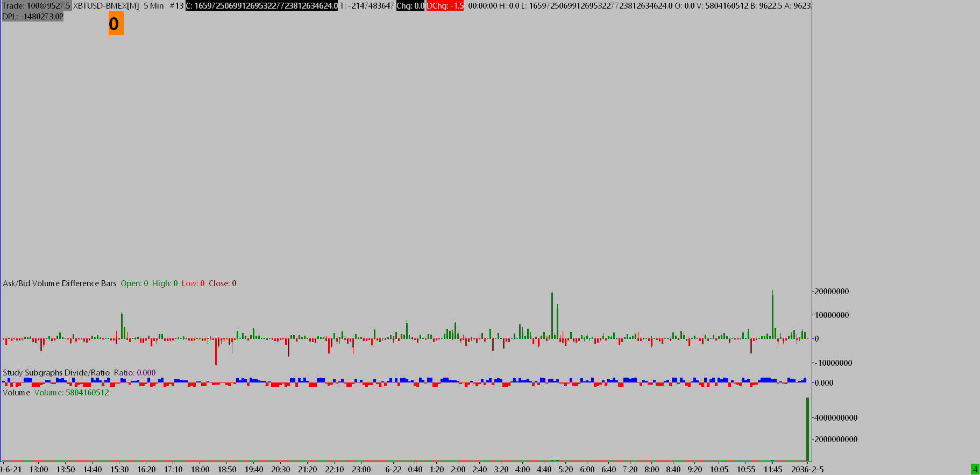Click the green 4 indicator box

click(975, 469)
